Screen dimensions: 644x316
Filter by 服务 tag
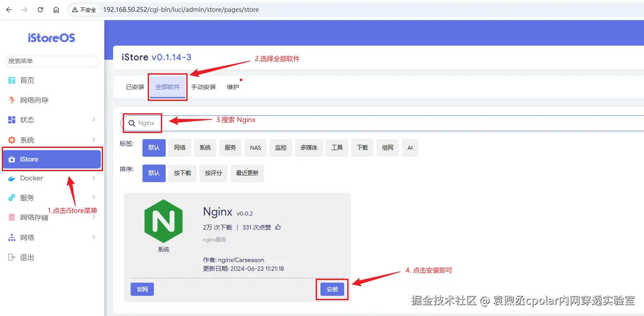231,148
